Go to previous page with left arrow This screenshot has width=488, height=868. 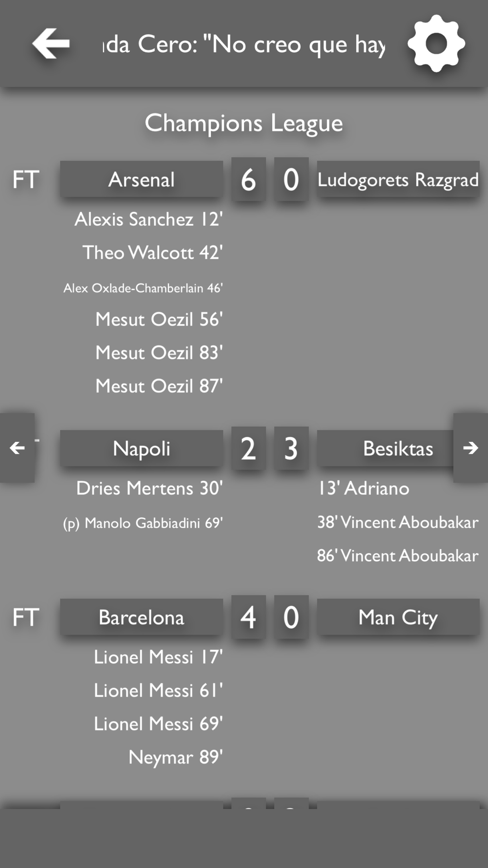click(x=18, y=448)
